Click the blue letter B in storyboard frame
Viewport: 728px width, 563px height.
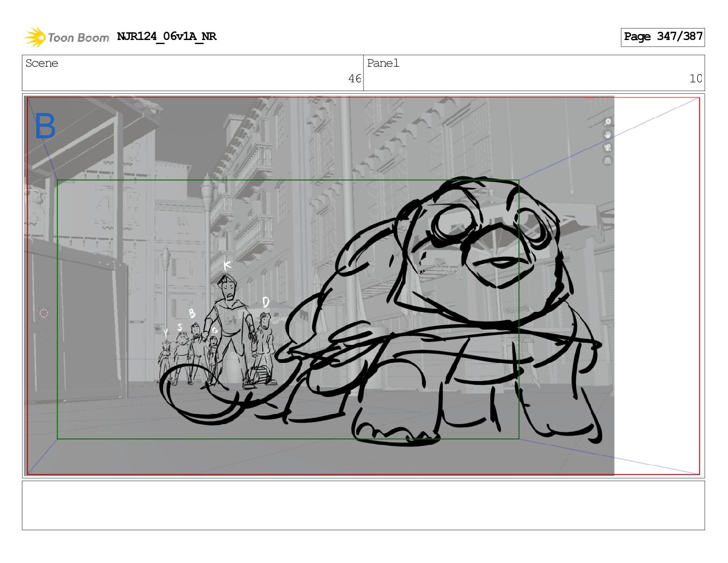45,126
